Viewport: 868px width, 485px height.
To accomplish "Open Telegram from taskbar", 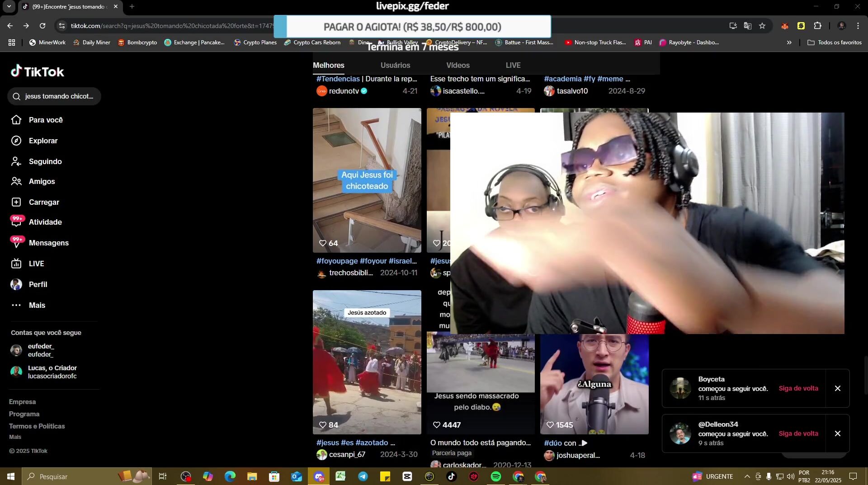I will pyautogui.click(x=363, y=476).
